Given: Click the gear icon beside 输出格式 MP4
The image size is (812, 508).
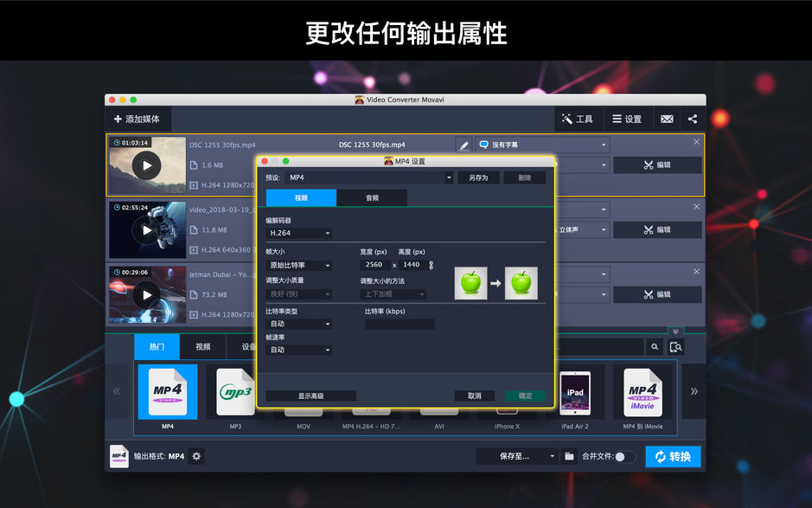Looking at the screenshot, I should click(196, 456).
